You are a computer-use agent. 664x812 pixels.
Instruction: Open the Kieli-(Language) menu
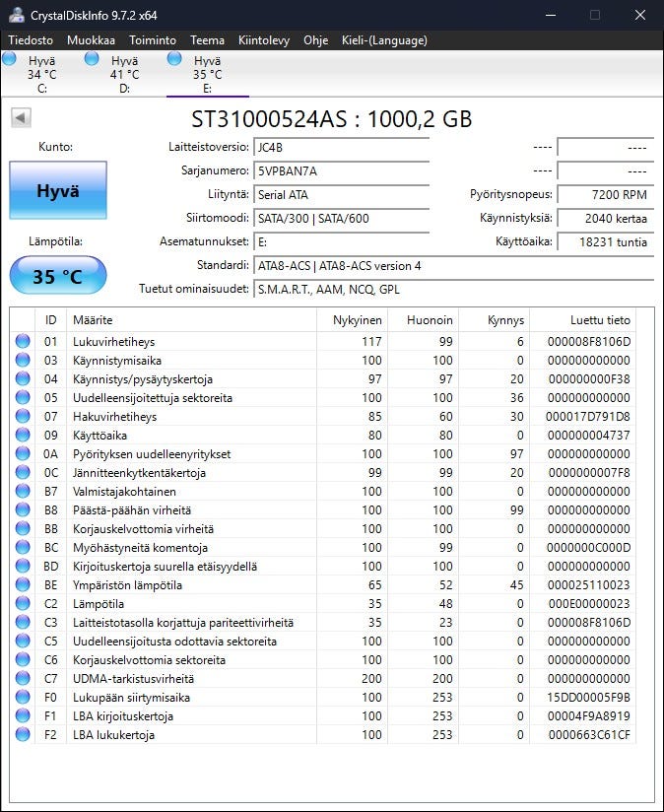click(383, 40)
